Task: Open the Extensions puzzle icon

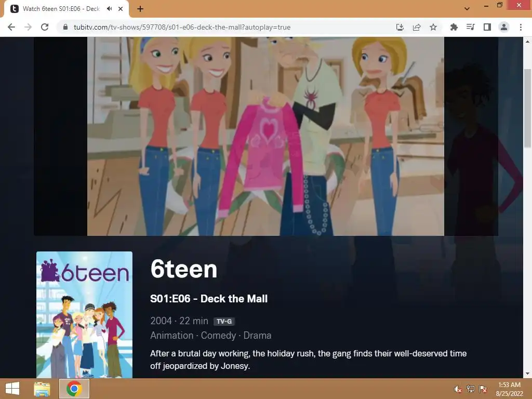Action: coord(454,27)
